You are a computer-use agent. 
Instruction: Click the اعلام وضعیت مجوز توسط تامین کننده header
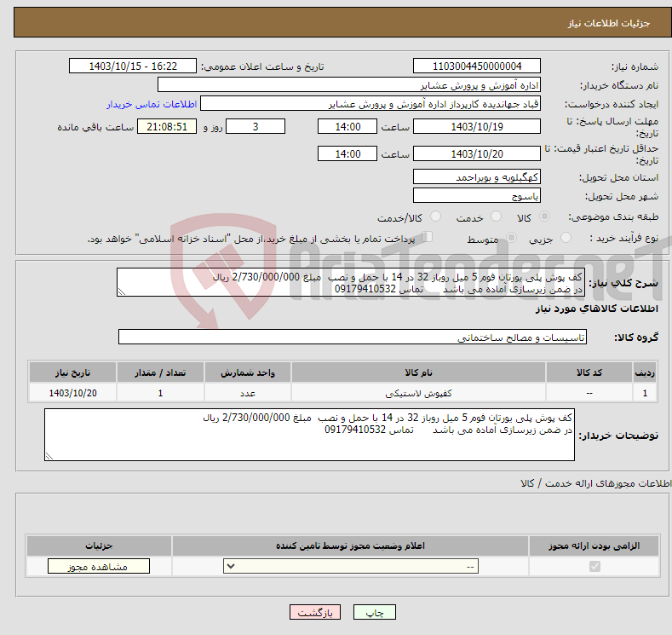(350, 546)
